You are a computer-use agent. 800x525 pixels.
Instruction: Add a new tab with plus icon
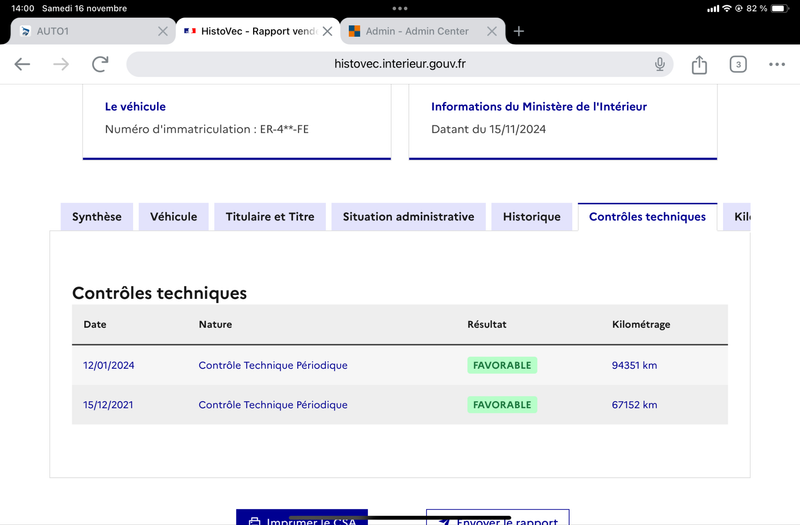coord(518,31)
